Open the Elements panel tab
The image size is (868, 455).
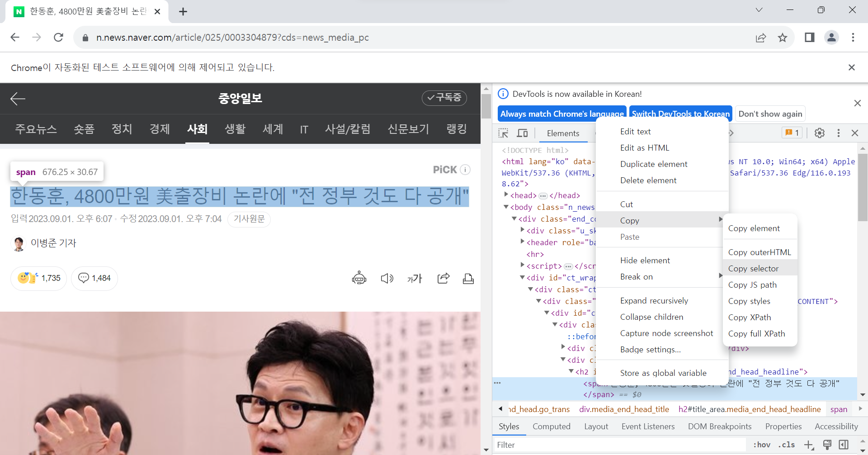click(563, 133)
